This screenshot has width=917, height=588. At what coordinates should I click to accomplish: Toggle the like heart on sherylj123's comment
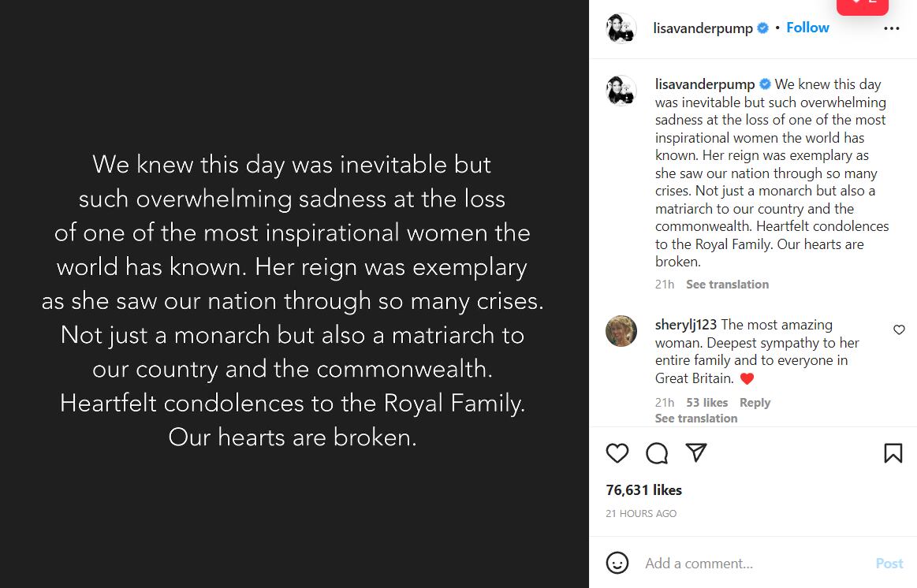pos(899,330)
